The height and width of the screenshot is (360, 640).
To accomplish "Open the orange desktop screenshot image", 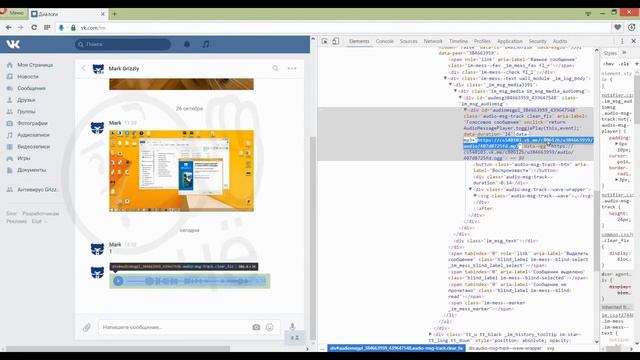I will pos(181,171).
